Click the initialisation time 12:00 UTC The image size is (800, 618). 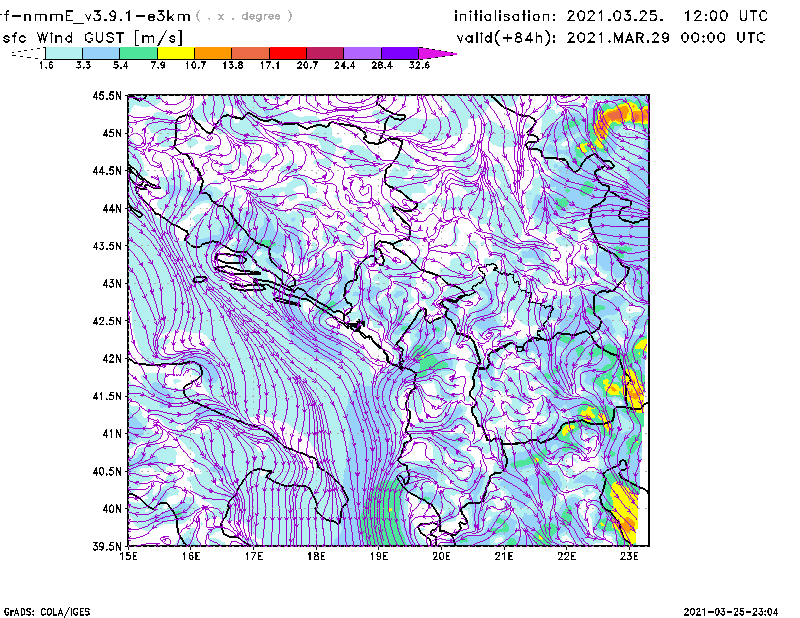(726, 16)
